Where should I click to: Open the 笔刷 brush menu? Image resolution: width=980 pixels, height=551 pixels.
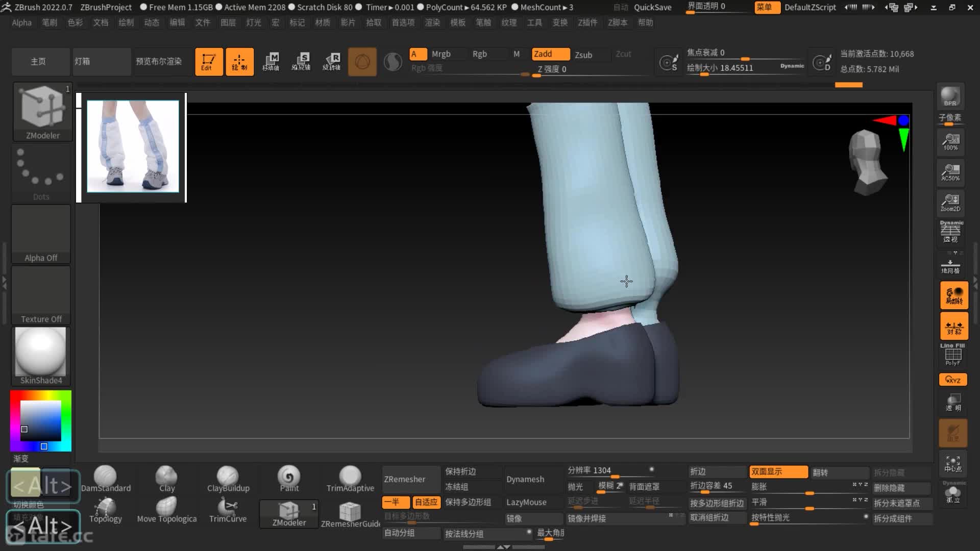50,22
